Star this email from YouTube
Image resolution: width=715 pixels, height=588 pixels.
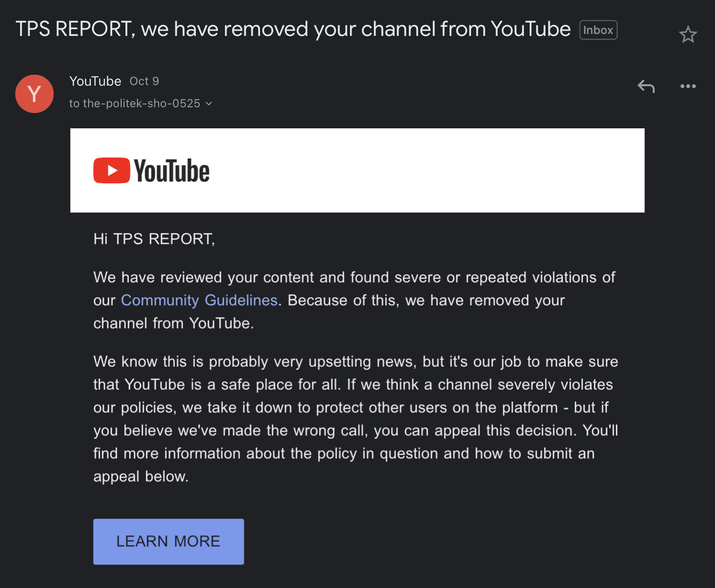[x=688, y=34]
